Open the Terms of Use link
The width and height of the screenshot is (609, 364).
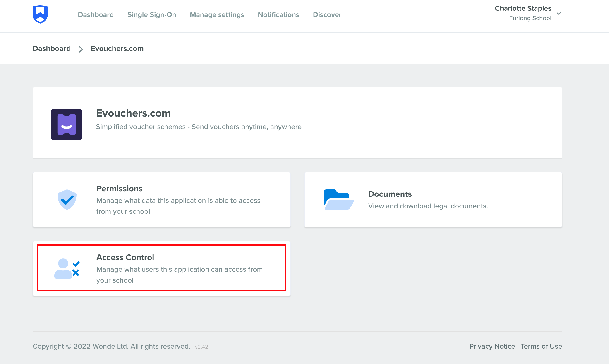[x=541, y=346]
